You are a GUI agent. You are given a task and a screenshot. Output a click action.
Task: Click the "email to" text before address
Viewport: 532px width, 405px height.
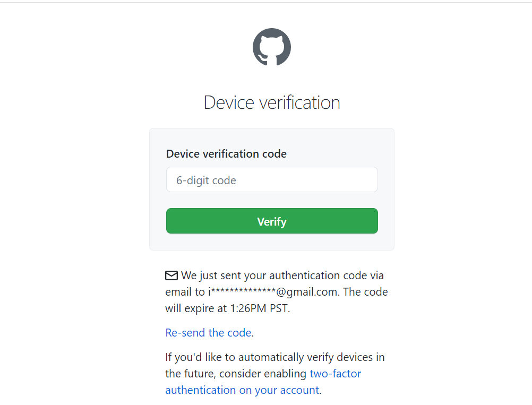185,292
